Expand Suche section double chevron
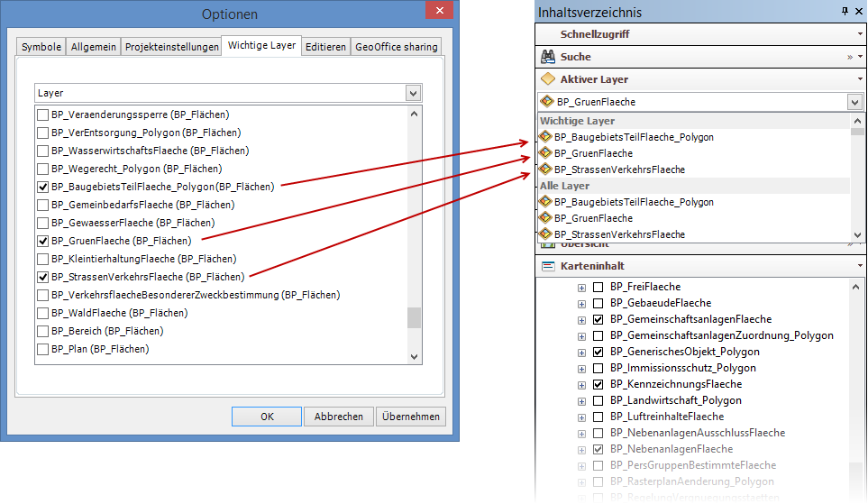This screenshot has width=868, height=504. [850, 57]
